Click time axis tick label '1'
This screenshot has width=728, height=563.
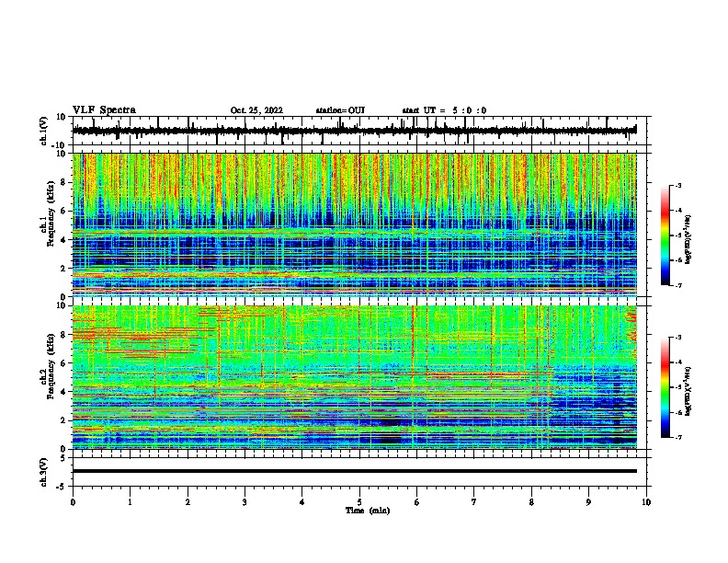point(131,502)
